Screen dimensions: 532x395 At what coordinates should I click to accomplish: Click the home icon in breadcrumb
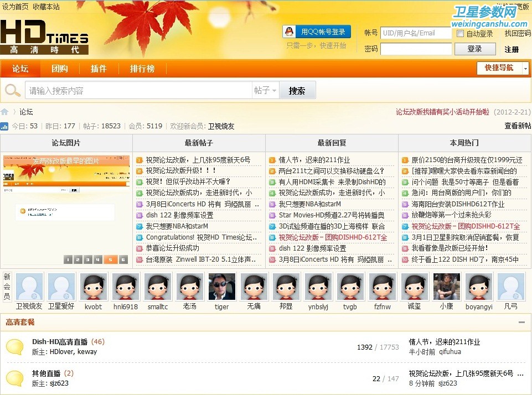[5, 112]
